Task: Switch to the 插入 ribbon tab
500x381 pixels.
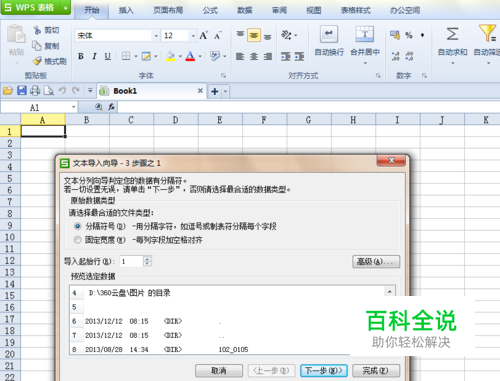Action: (126, 10)
